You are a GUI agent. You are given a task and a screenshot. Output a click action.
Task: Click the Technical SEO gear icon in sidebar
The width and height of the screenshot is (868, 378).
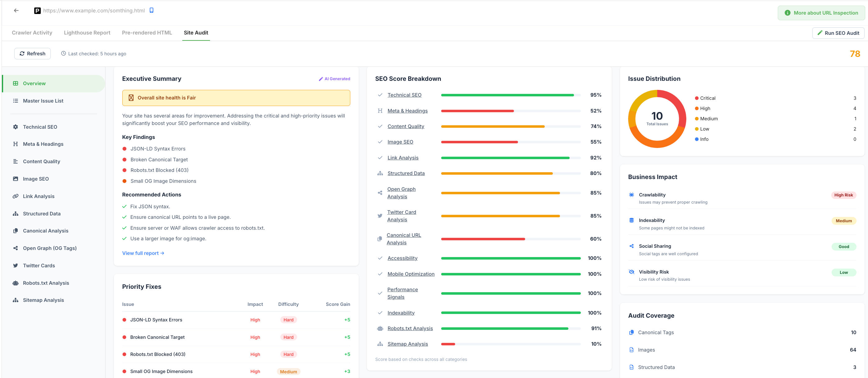click(16, 127)
